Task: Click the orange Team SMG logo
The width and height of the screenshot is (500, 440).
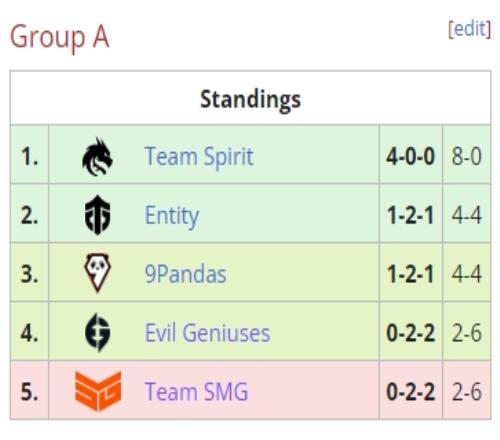Action: click(x=98, y=391)
